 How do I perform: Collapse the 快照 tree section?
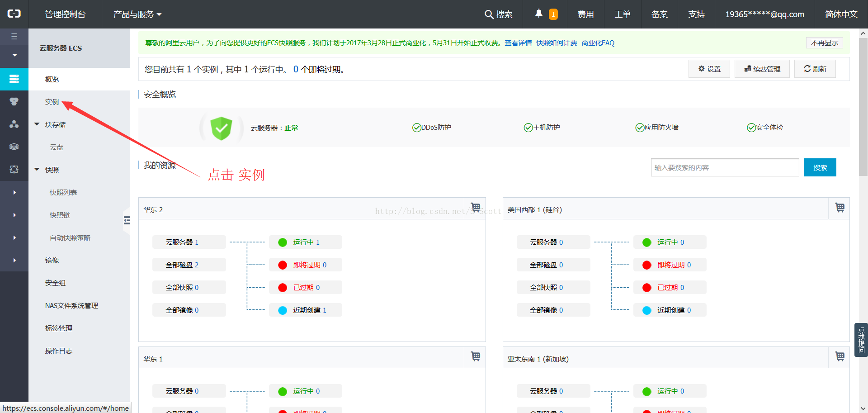pos(37,169)
